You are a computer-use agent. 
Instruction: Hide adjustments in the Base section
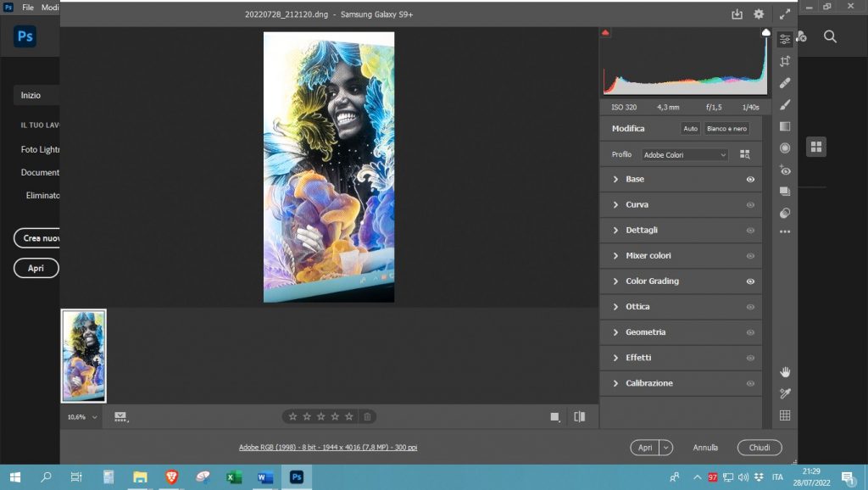coord(749,179)
